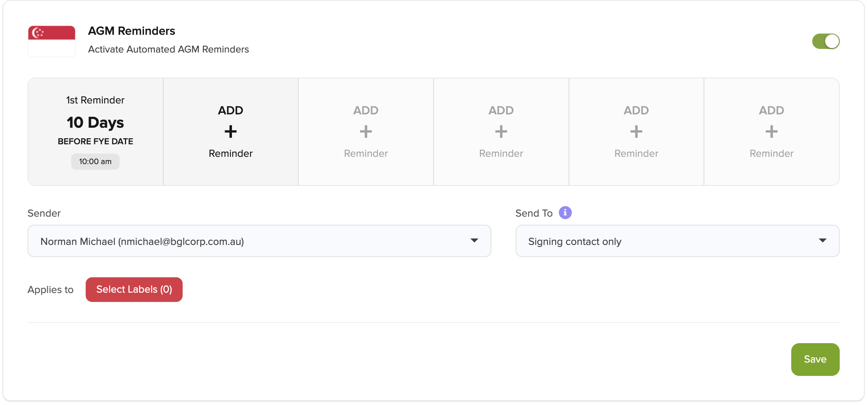Click the plus icon in fourth reminder slot
Screen dimensions: 868x405
tap(501, 132)
